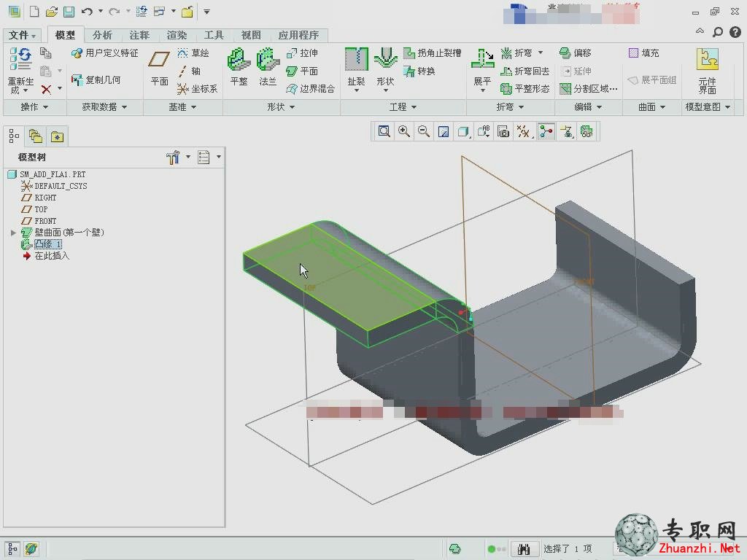
Task: Expand the Shapes (形状) group dropdown
Action: coord(281,107)
